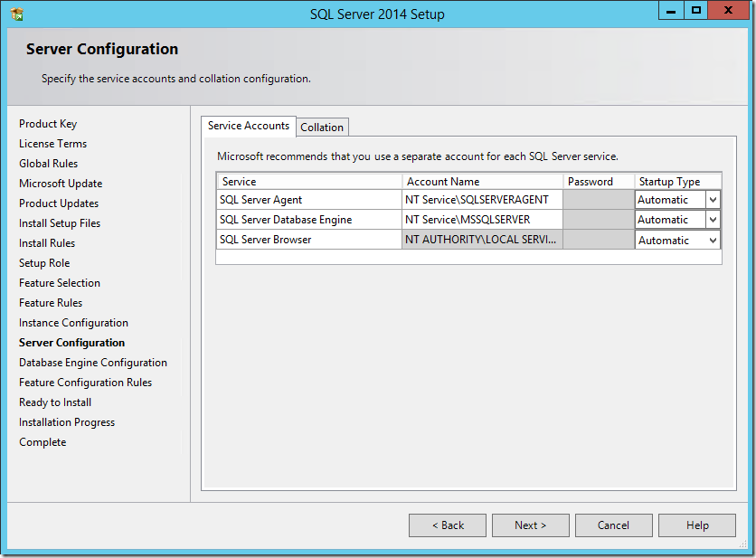Select Microsoft Update step in sidebar

coord(61,184)
